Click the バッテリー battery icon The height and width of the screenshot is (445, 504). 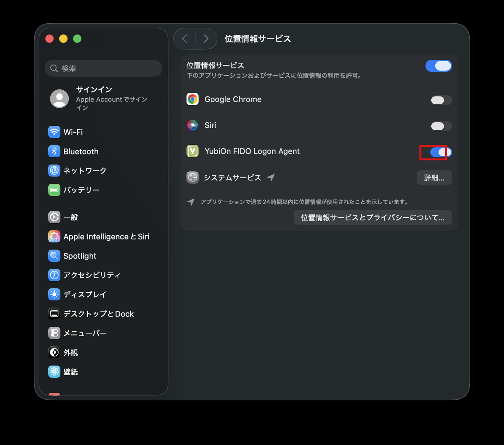click(54, 190)
